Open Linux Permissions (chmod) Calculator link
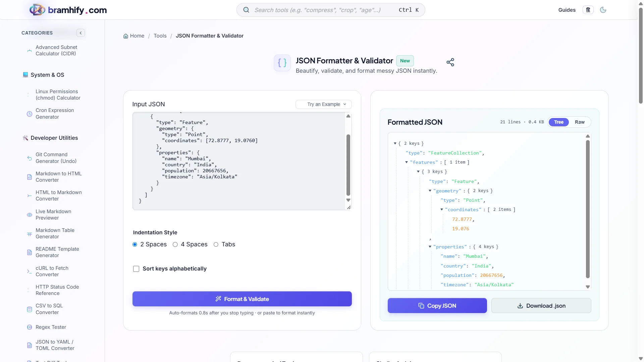The width and height of the screenshot is (644, 362). coord(58,95)
